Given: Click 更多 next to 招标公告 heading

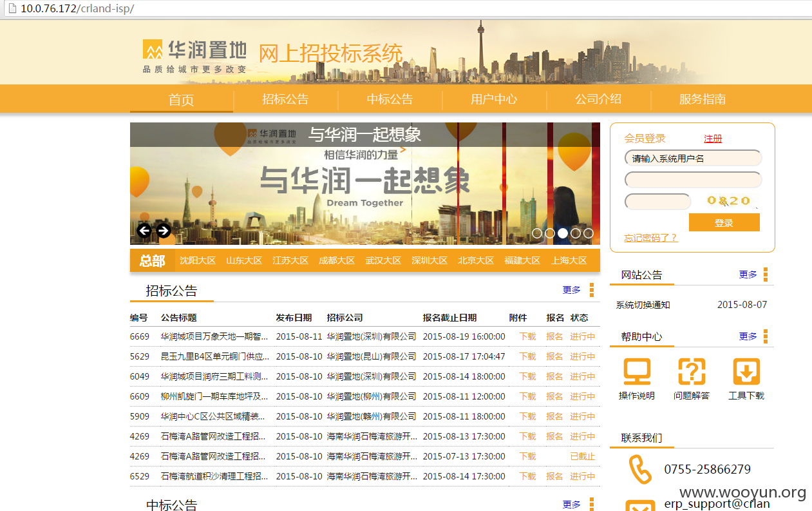Looking at the screenshot, I should click(572, 290).
